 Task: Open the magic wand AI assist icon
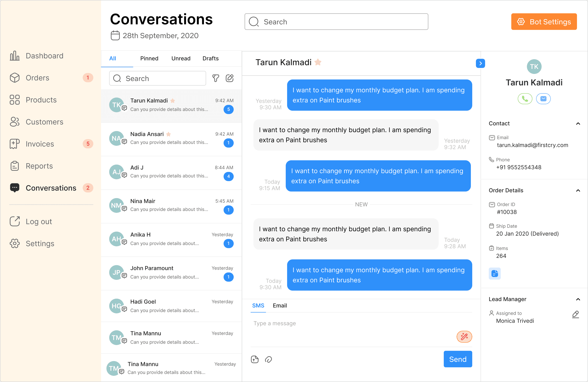(464, 337)
